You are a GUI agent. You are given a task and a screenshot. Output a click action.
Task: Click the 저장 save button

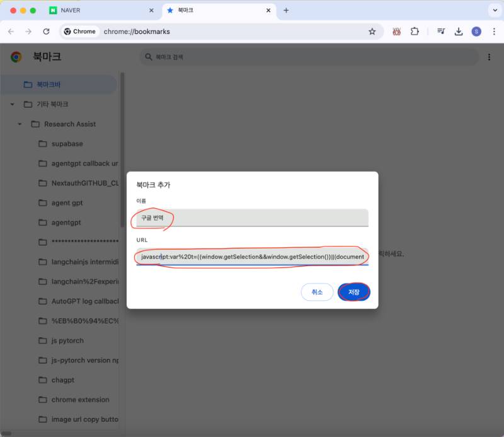click(353, 292)
